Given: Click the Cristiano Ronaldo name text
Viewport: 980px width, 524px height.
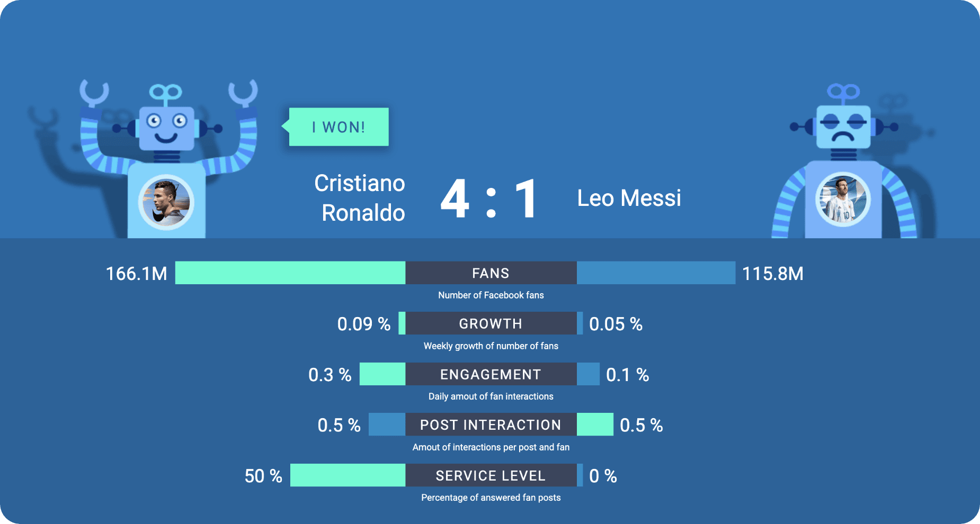Looking at the screenshot, I should [x=360, y=198].
